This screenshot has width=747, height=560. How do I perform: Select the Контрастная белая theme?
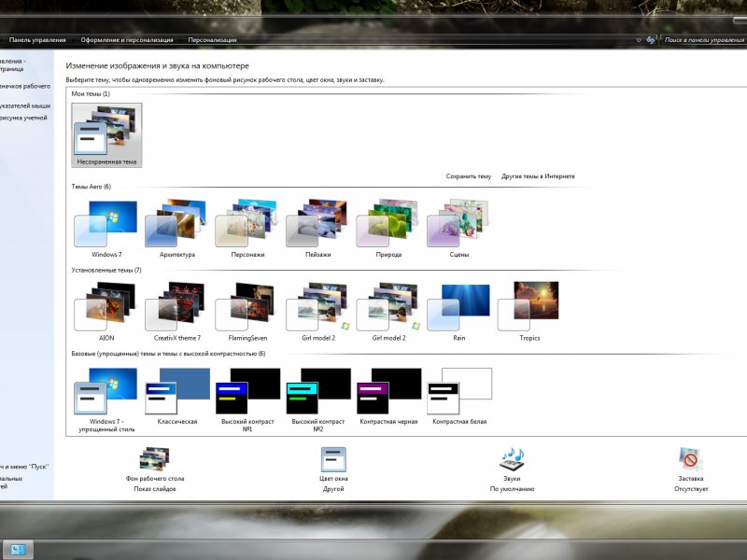(x=459, y=397)
